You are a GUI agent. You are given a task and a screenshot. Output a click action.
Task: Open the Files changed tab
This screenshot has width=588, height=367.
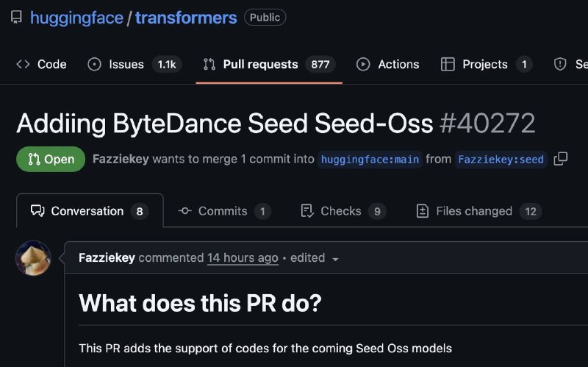479,211
